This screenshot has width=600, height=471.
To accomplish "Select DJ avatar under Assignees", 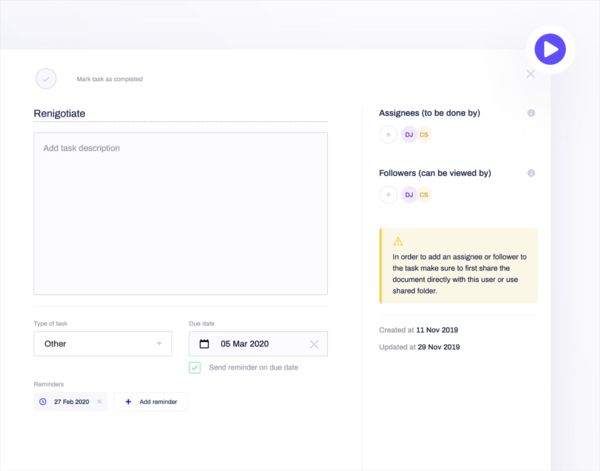I will click(x=409, y=135).
